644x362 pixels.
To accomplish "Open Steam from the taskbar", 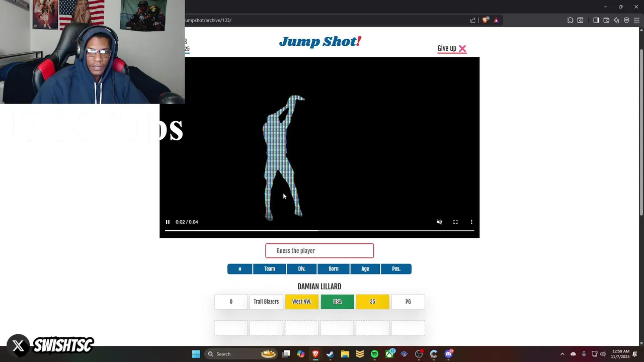I will click(330, 354).
